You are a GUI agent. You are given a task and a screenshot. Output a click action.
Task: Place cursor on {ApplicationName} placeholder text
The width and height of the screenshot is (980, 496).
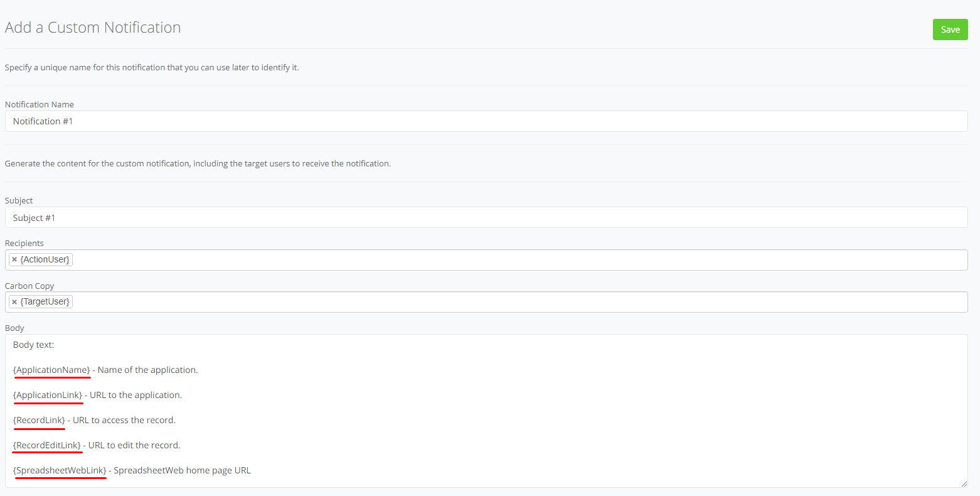coord(51,370)
